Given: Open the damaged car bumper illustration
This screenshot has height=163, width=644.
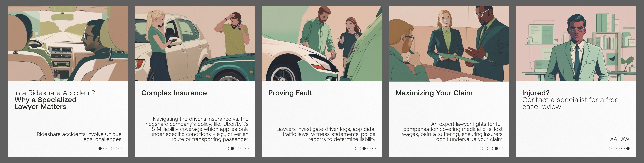Looking at the screenshot, I should click(322, 44).
